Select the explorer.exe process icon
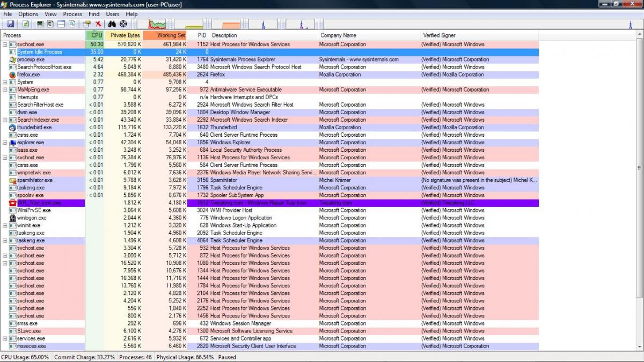 tap(13, 143)
